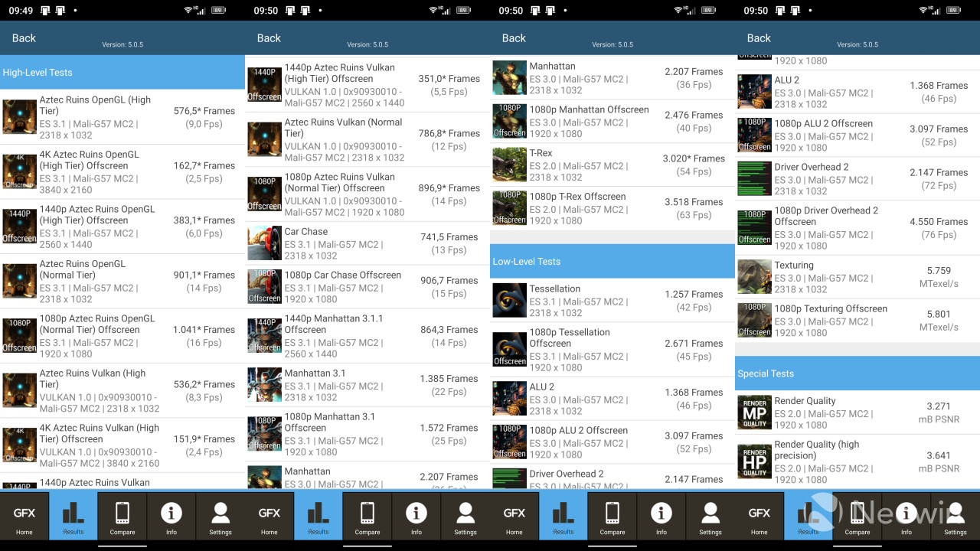Select 1080p ALU 2 Offscreen, fourth screenshot
Image resolution: width=980 pixels, height=551 pixels.
[x=857, y=135]
